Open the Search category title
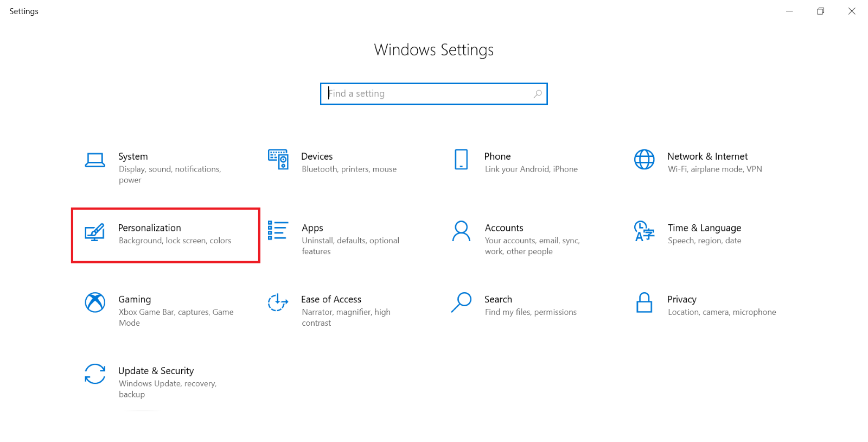This screenshot has width=868, height=442. pos(498,299)
